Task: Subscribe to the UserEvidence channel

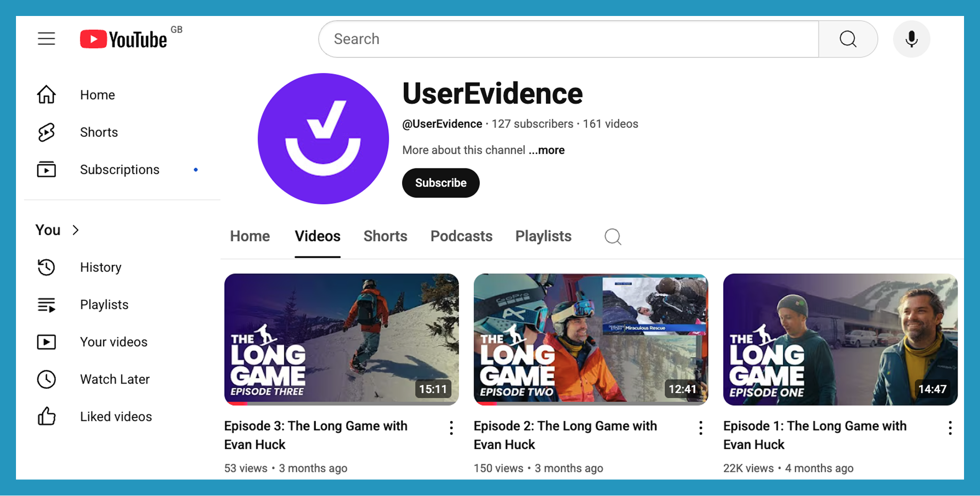Action: click(440, 183)
